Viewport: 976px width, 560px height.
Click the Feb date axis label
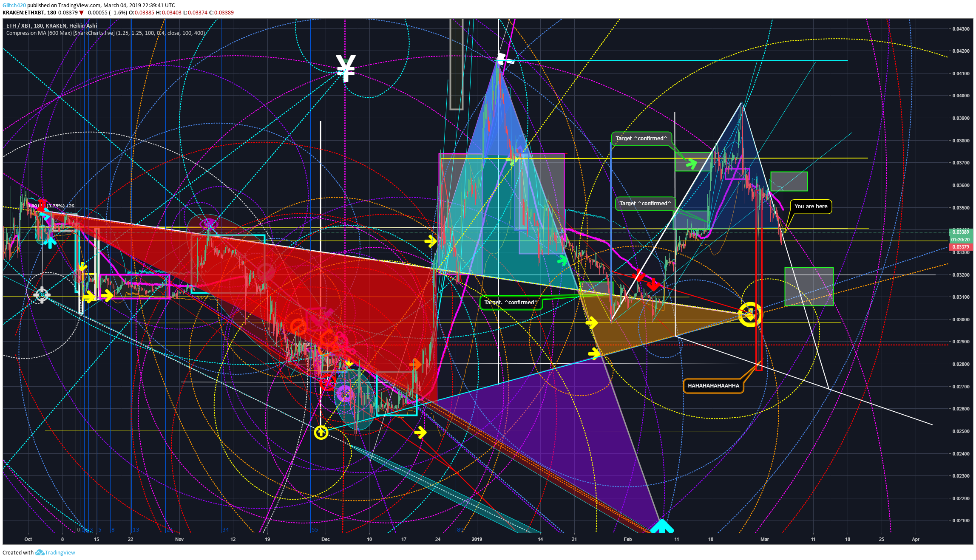coord(628,539)
